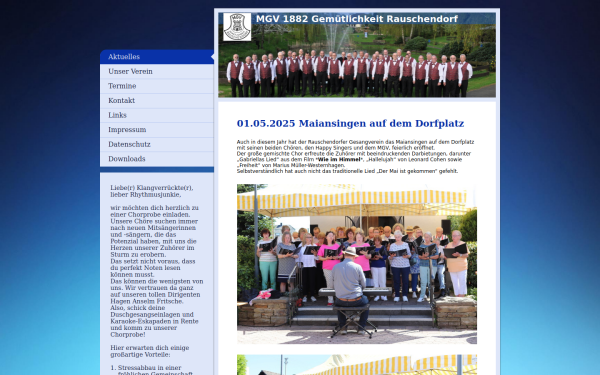Image resolution: width=600 pixels, height=375 pixels.
Task: Click the text mentioning Hagen Anselm Fritsche
Action: coord(147,301)
